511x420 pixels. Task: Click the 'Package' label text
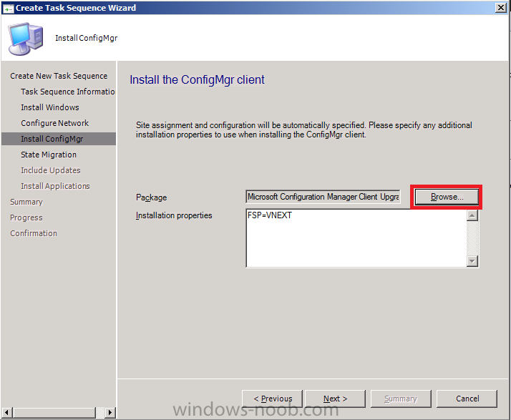pos(151,197)
